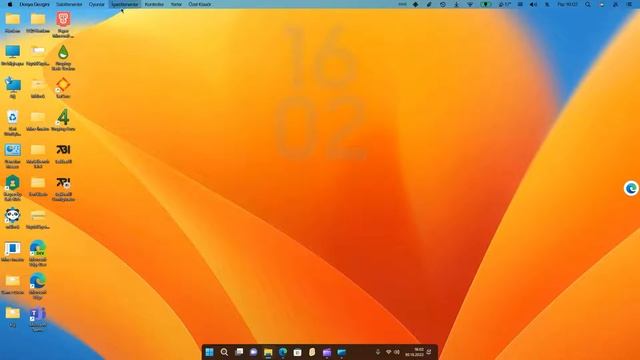Open the Özel Klasör menu

(x=200, y=4)
